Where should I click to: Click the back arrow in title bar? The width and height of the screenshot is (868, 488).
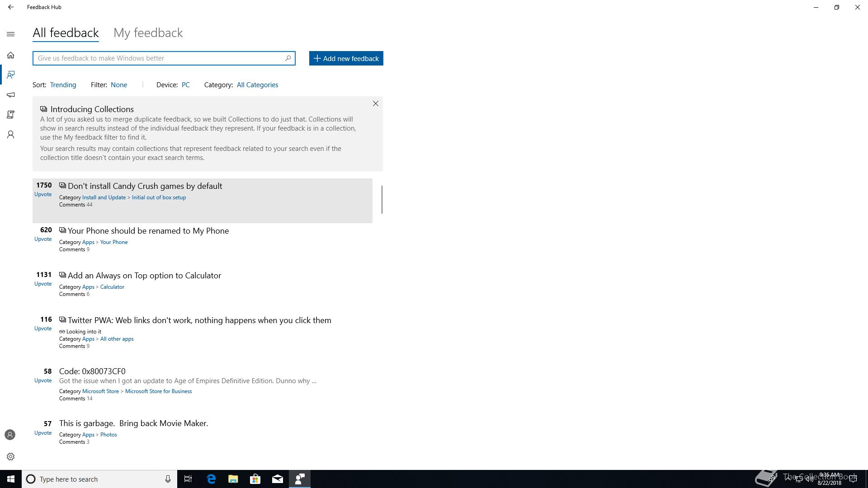click(11, 7)
